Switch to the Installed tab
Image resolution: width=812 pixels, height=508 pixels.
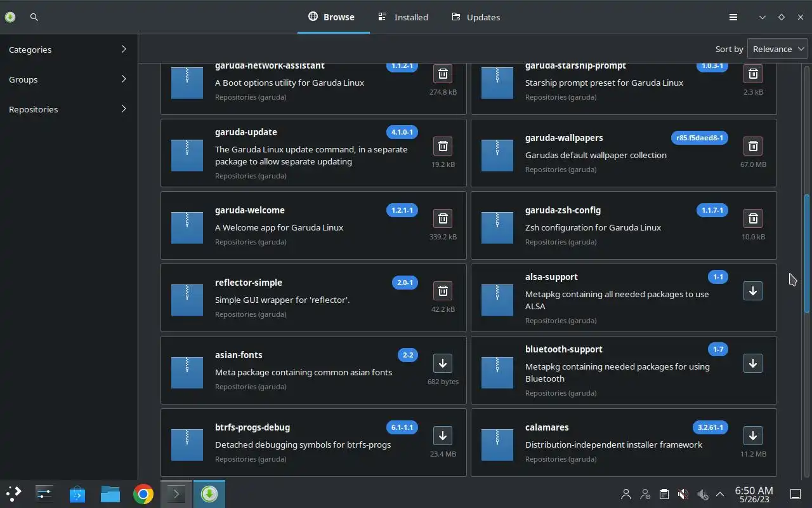pyautogui.click(x=403, y=17)
